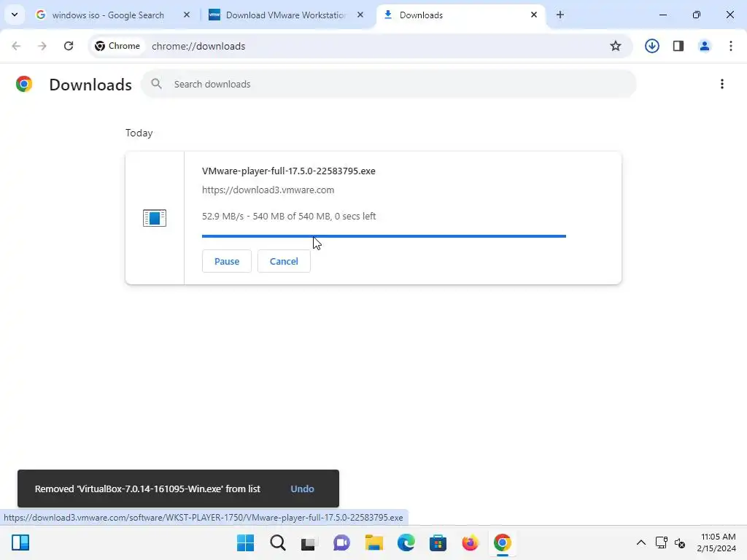Open the profile avatar menu

point(705,46)
